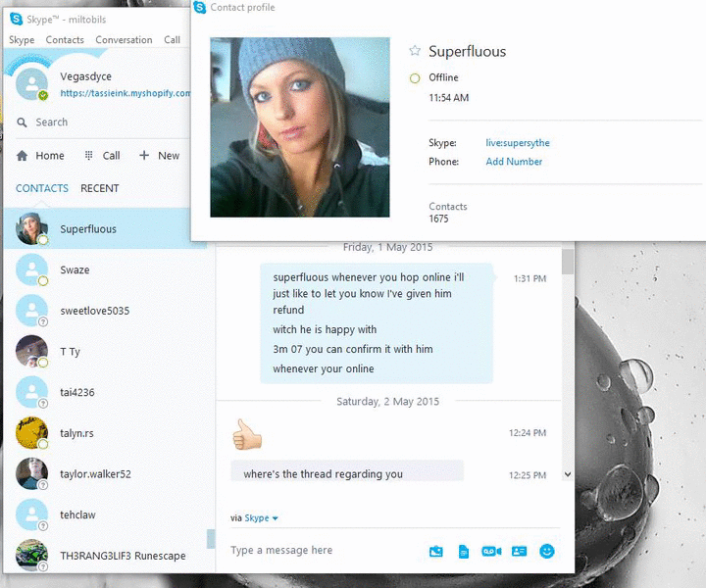Select tai4236 contact name
Viewport: 706px width, 588px height.
77,392
